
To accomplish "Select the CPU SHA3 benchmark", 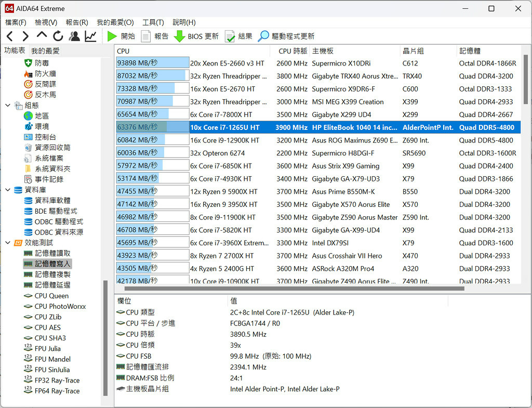I will [45, 338].
